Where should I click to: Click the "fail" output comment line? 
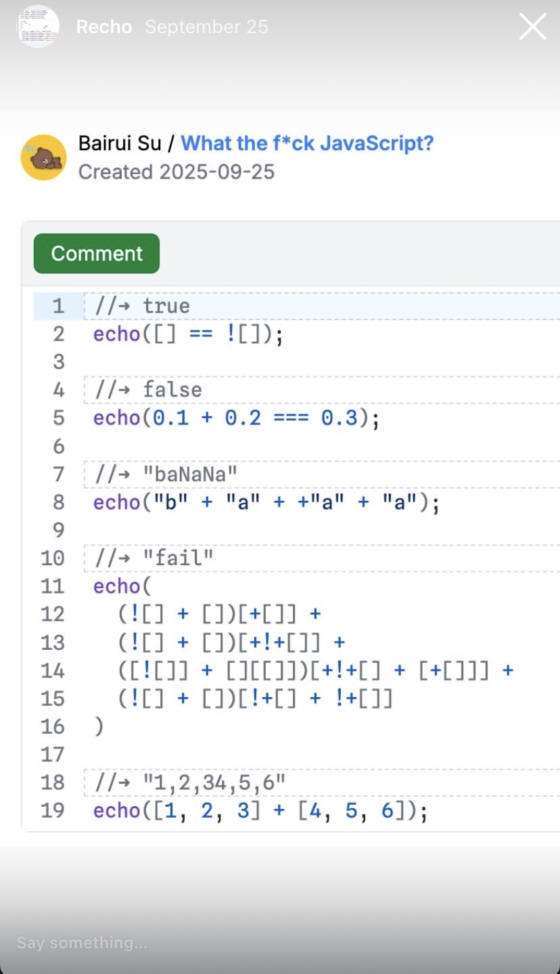(x=154, y=558)
